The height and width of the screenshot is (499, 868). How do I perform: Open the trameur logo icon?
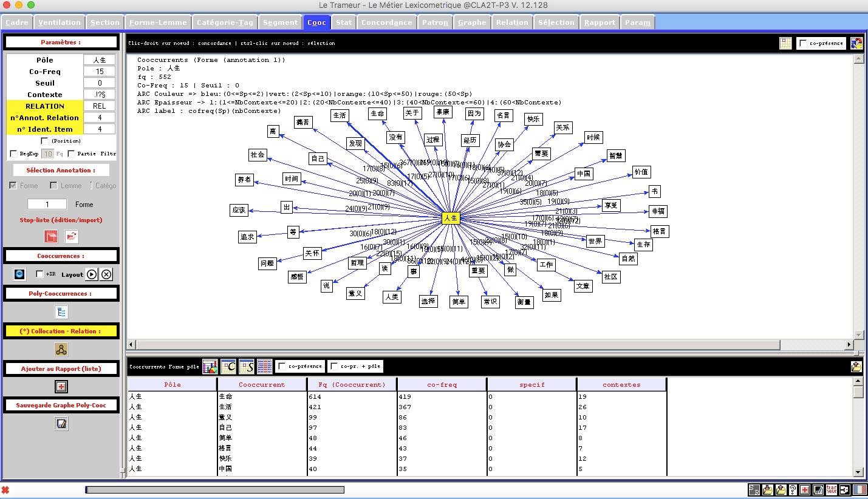(831, 490)
